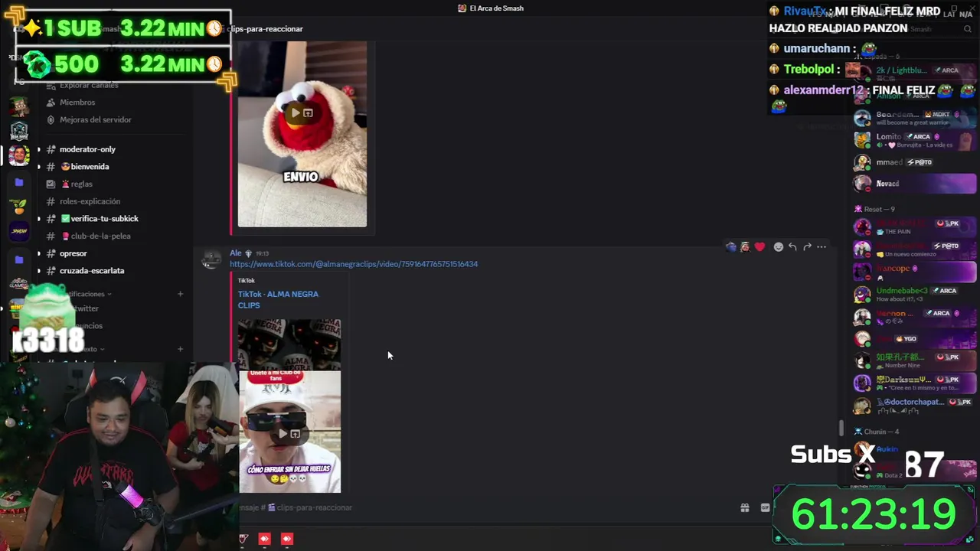Pop out the Elmo video
This screenshot has height=551, width=980.
point(308,112)
